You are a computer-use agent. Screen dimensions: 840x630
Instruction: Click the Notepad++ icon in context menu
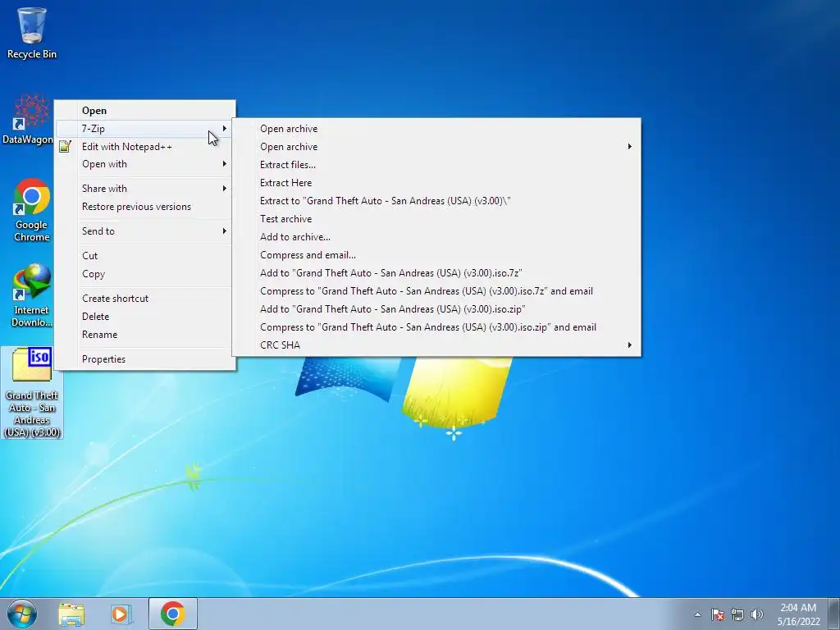(x=66, y=146)
